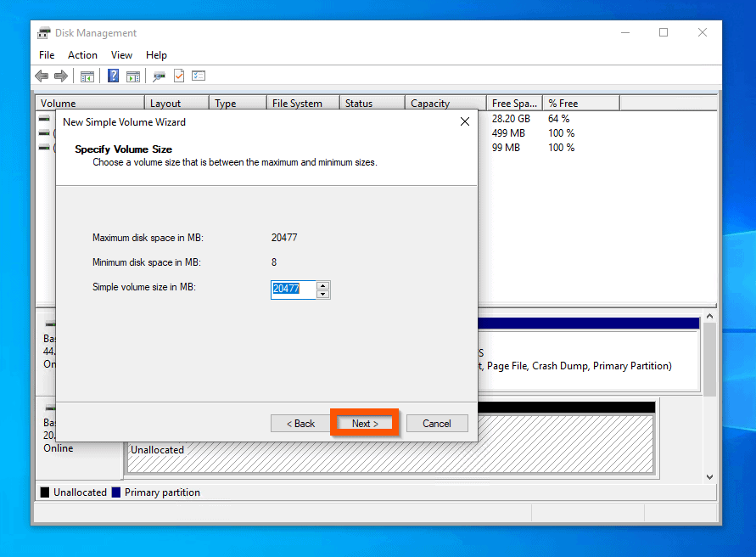Viewport: 756px width, 557px height.
Task: Open help via the question mark toolbar icon
Action: (113, 76)
